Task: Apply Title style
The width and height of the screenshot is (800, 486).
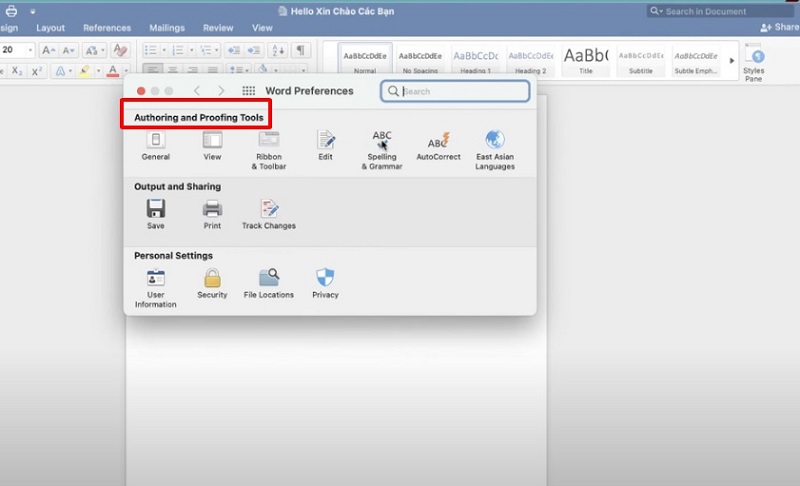Action: coord(586,60)
